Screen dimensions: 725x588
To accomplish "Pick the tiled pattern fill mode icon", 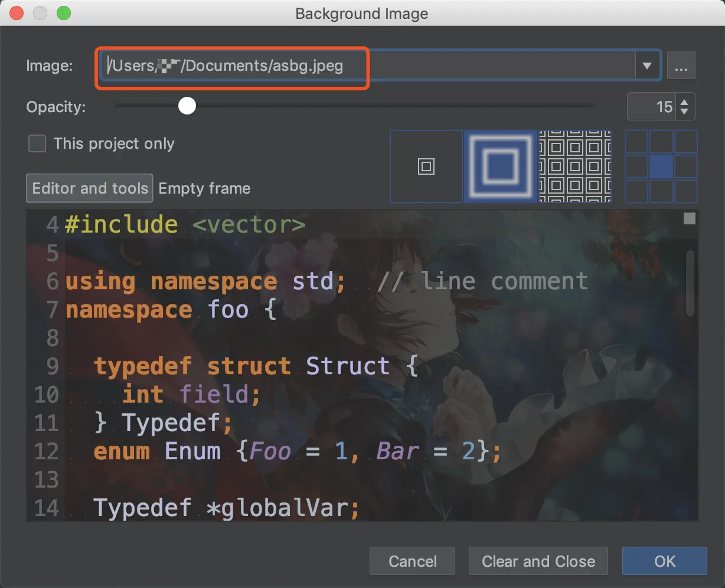I will pos(575,166).
